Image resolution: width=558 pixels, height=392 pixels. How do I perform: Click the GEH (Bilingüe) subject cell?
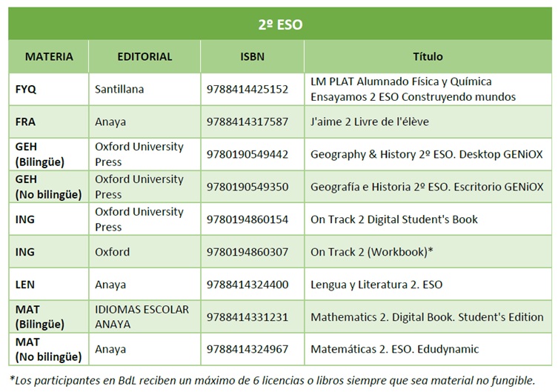point(49,154)
